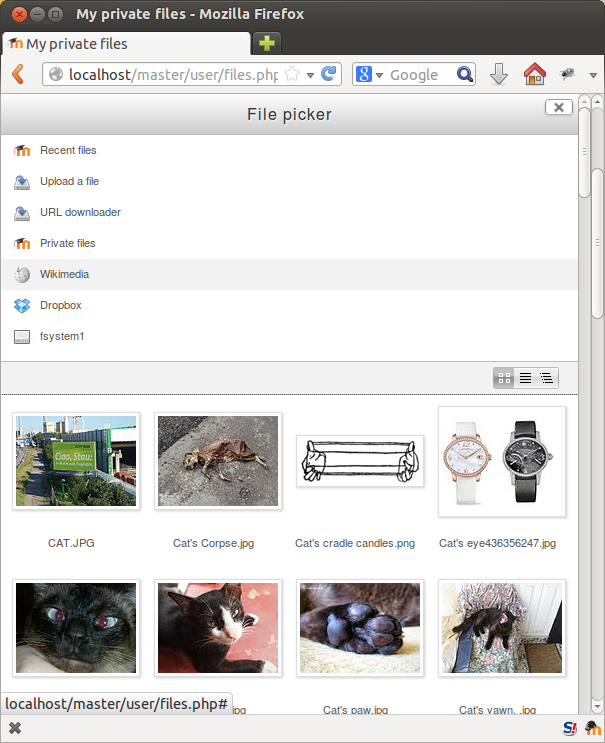The height and width of the screenshot is (743, 605).
Task: Open the Private files Moodle icon
Action: coord(22,244)
